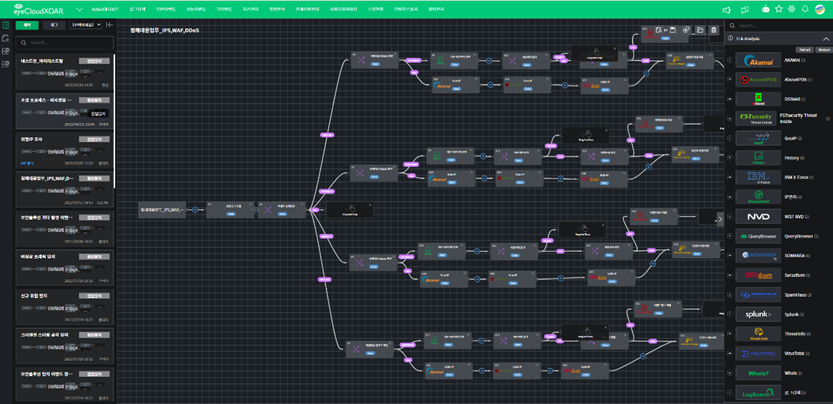The width and height of the screenshot is (833, 404).
Task: Click the folder icon in canvas toolbar
Action: pyautogui.click(x=701, y=30)
